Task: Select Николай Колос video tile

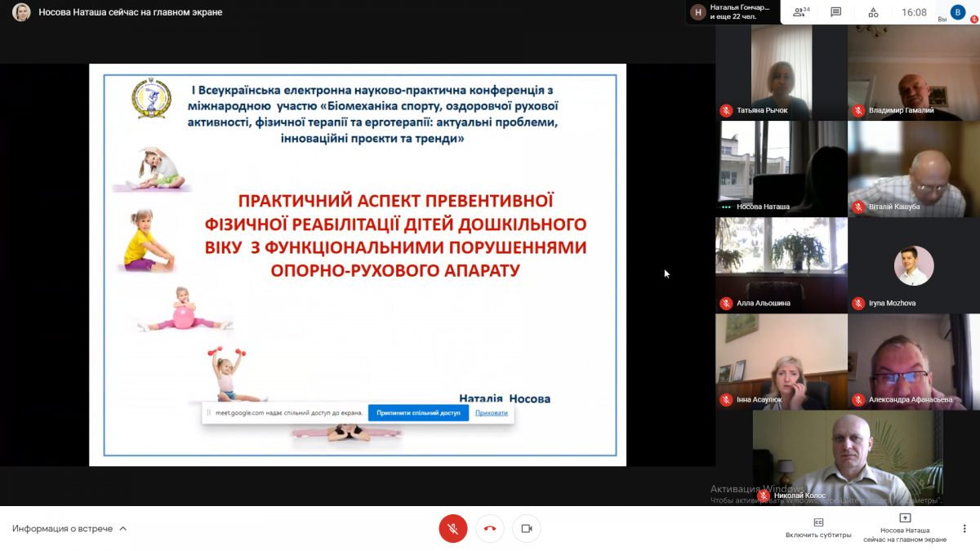Action: (x=847, y=457)
